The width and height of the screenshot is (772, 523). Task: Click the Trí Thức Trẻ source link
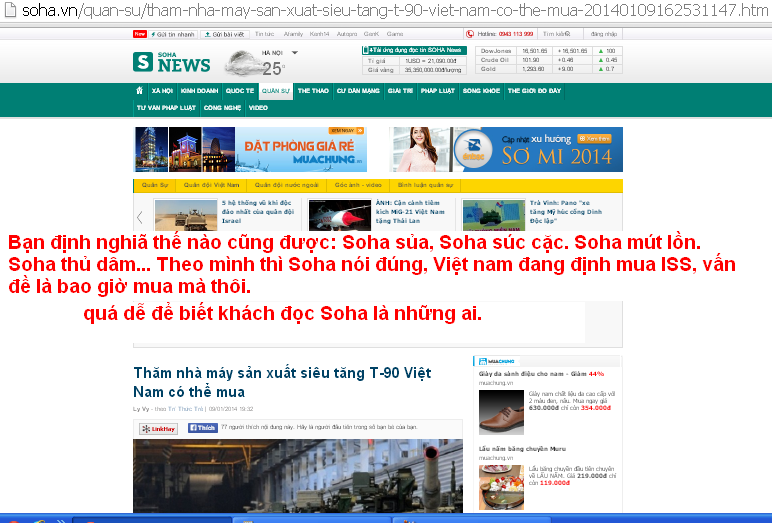185,409
